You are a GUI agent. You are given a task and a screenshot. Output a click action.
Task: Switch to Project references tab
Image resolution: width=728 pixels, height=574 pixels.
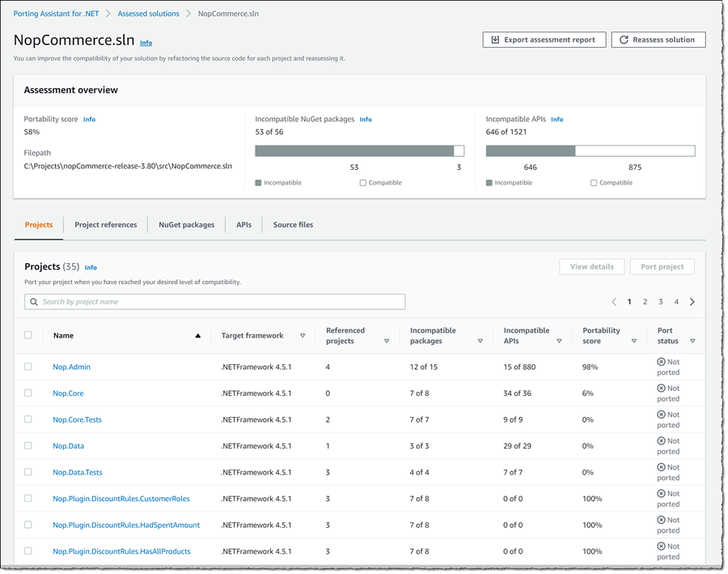tap(106, 225)
